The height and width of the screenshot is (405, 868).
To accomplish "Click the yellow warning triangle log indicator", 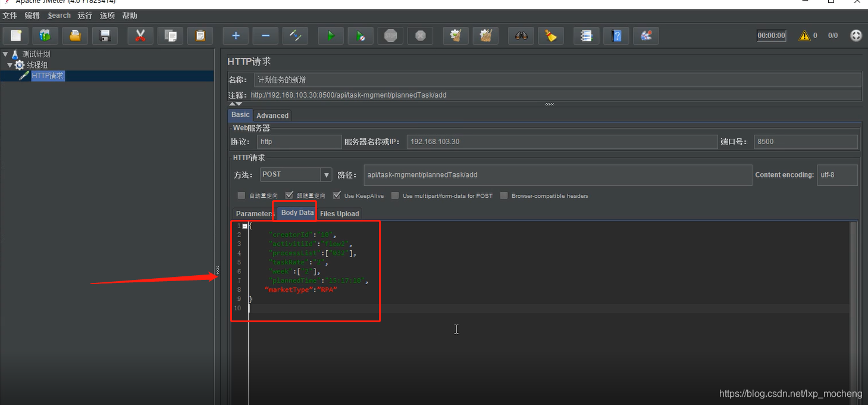I will 804,36.
